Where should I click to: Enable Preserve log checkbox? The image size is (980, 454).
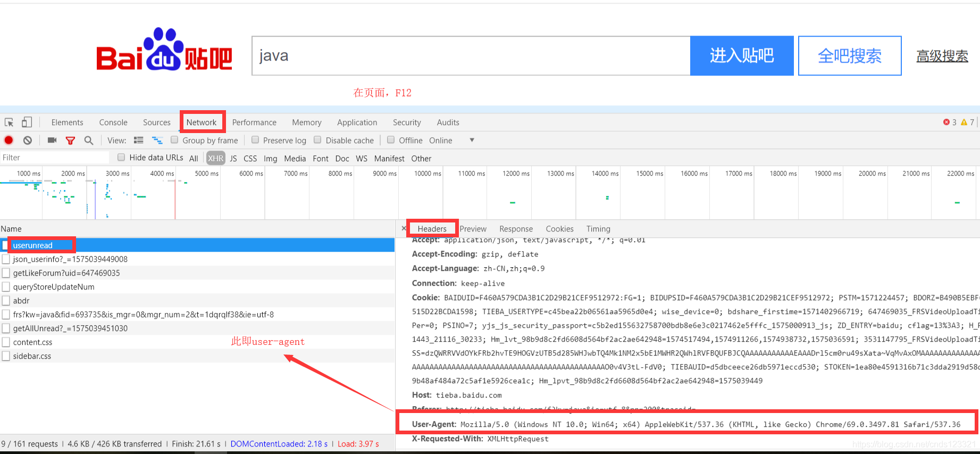[255, 140]
